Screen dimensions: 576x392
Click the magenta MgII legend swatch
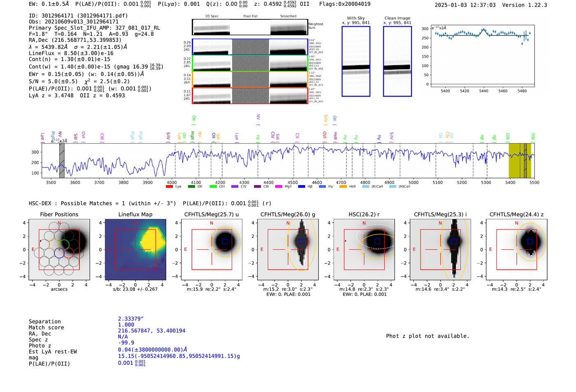click(279, 186)
